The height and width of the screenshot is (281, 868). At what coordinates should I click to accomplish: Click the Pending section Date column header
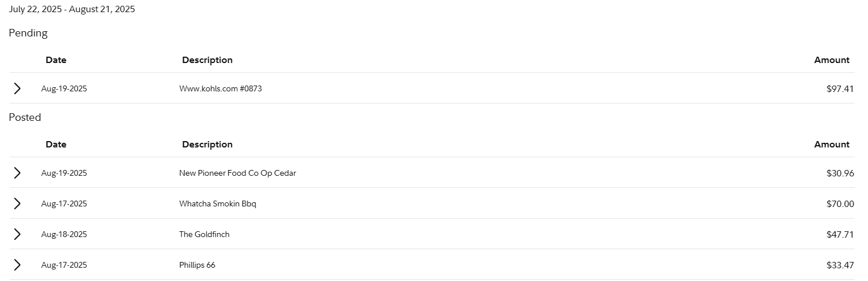[x=56, y=60]
